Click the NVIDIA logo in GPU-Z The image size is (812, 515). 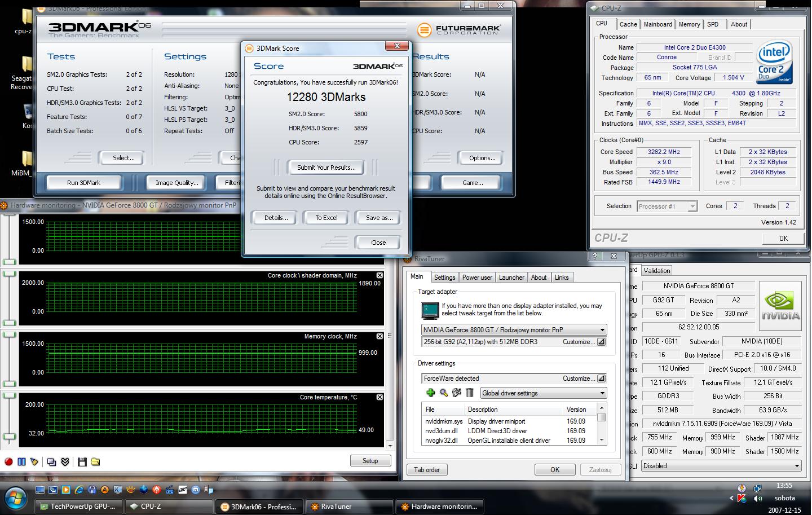781,307
